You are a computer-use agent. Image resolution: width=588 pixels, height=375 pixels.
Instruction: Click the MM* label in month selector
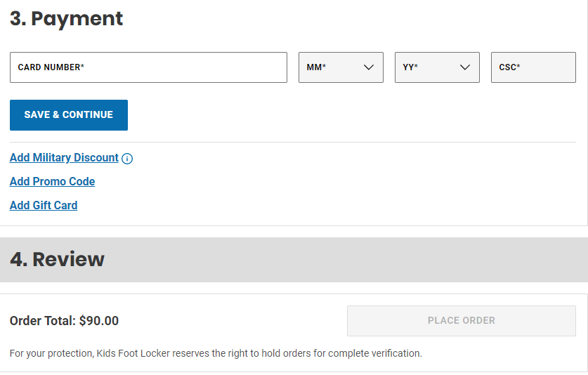[x=316, y=67]
